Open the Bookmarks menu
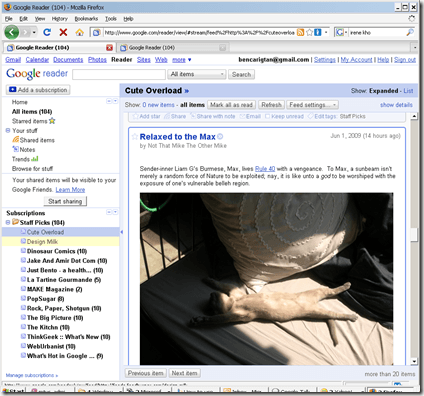Screen dimensions: 424x396 point(86,19)
